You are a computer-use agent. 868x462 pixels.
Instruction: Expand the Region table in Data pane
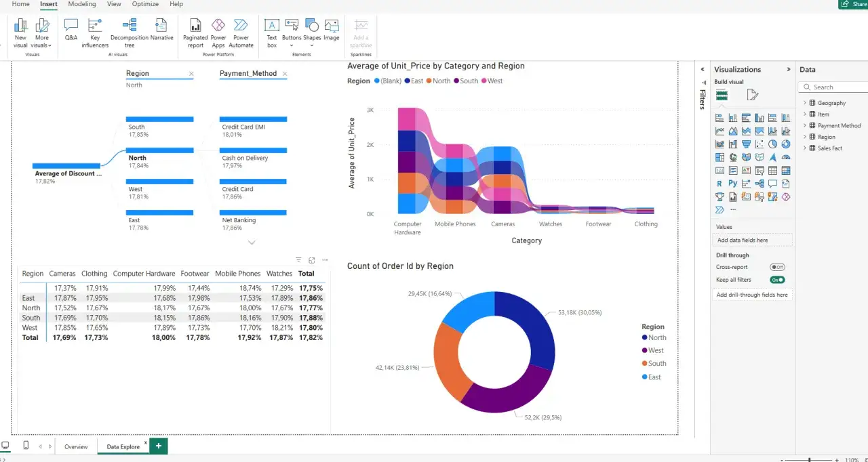805,137
